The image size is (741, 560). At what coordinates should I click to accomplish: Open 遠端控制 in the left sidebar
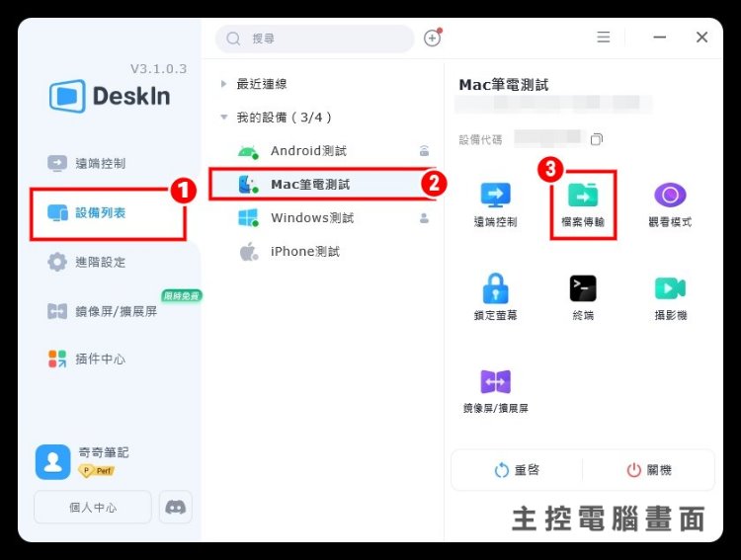[87, 164]
